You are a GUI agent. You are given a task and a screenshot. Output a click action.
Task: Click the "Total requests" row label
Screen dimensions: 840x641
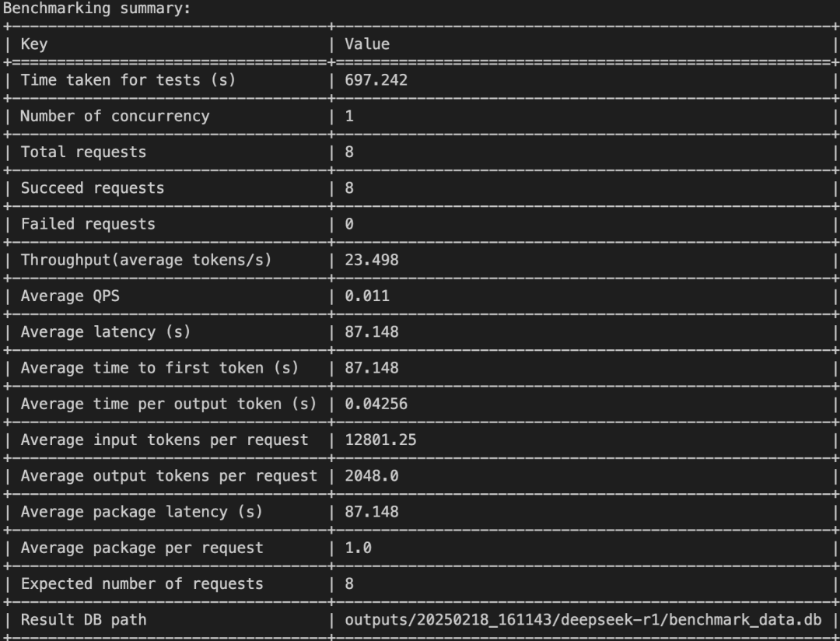[83, 152]
